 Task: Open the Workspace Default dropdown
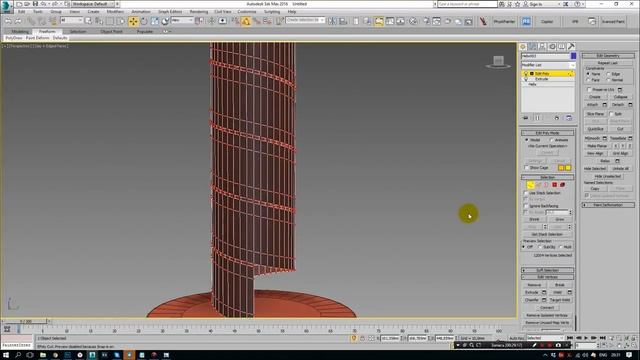pos(93,4)
